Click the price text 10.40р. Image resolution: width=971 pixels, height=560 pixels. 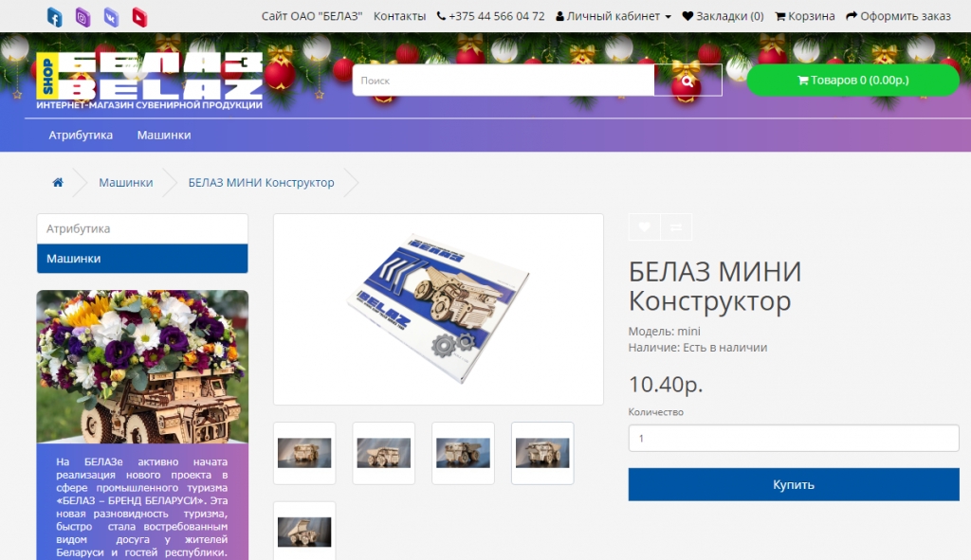(x=666, y=385)
